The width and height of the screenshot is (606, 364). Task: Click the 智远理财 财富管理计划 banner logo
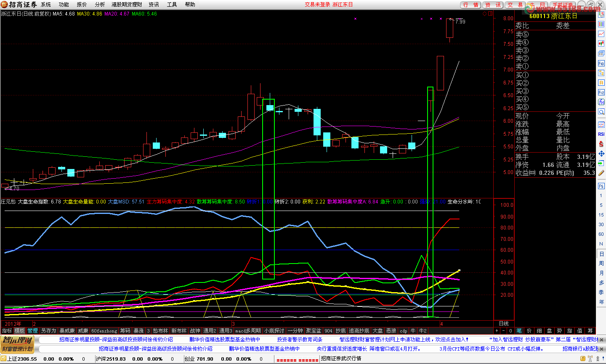(x=17, y=344)
